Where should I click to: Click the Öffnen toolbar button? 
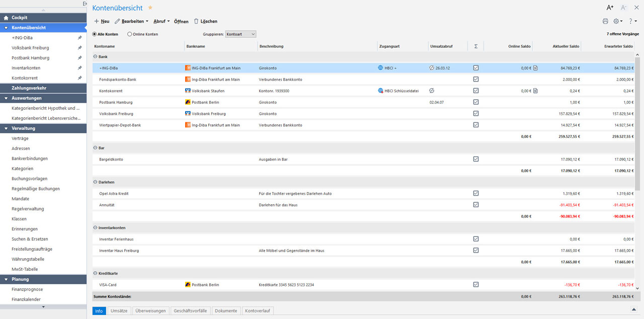click(x=181, y=22)
